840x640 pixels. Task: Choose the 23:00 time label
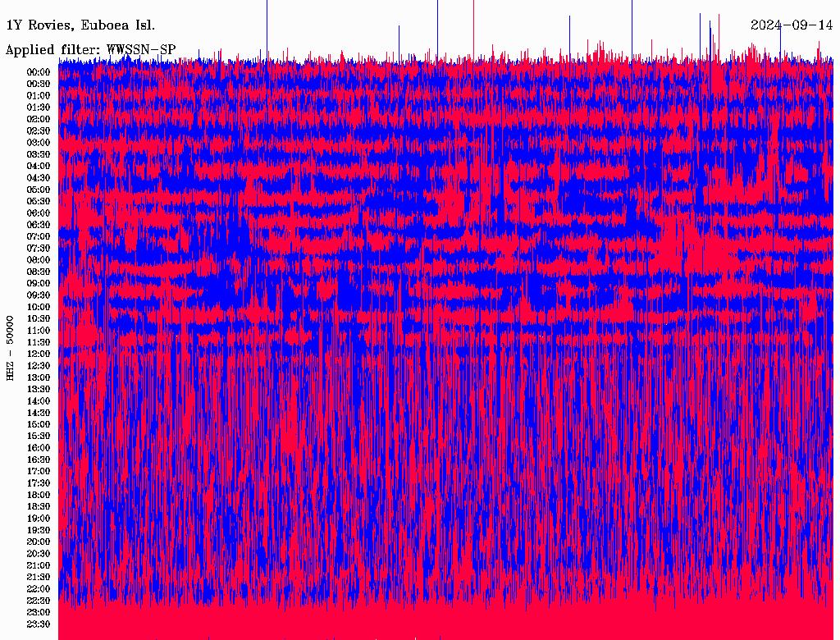[39, 612]
